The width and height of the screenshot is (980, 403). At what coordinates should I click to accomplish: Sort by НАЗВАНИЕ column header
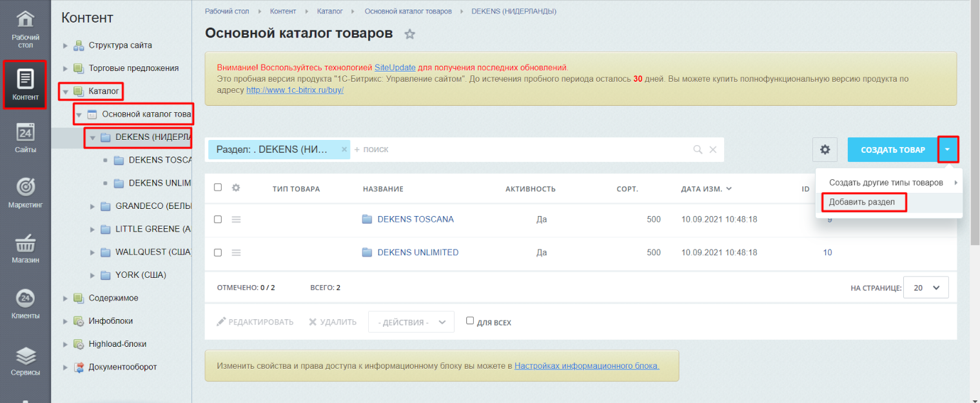coord(383,189)
